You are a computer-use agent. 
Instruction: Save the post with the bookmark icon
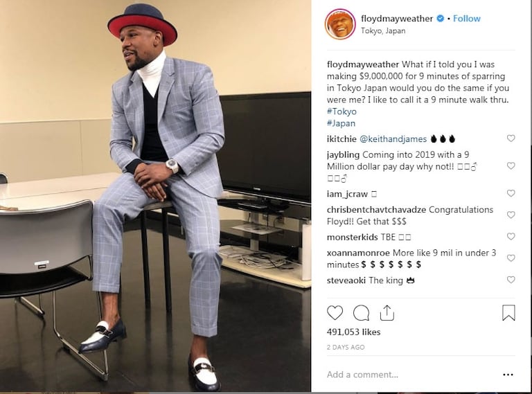coord(508,312)
